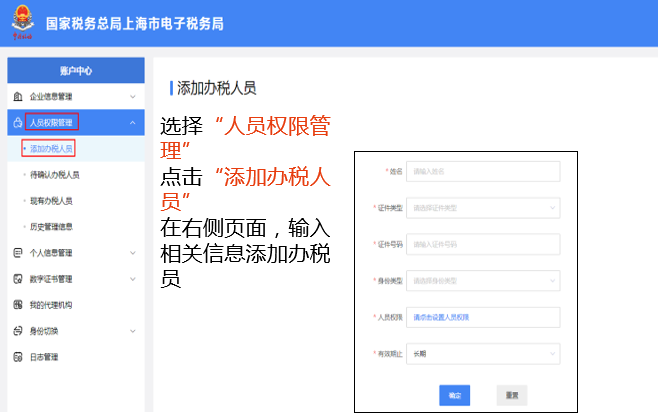658x413 pixels.
Task: Expand the 企业信息管理 chevron
Action: 132,97
